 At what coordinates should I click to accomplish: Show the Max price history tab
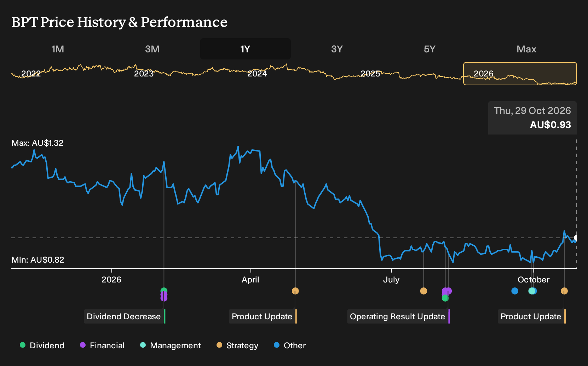point(526,49)
